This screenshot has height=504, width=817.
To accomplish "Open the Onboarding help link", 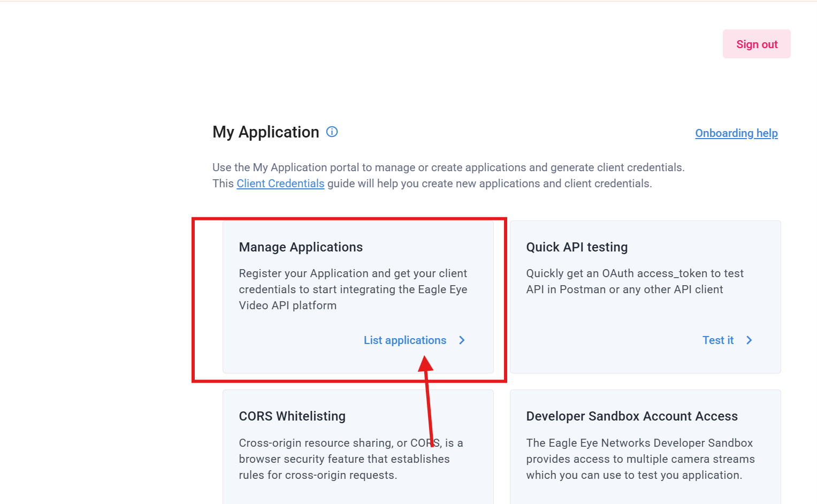I will pyautogui.click(x=736, y=133).
